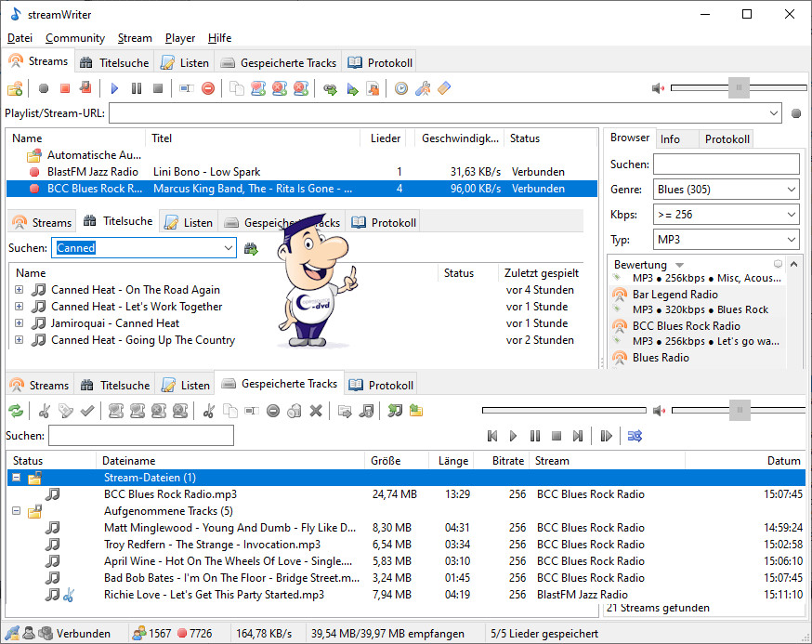Open the Kbps dropdown set to >= 256
The height and width of the screenshot is (644, 812).
coord(726,215)
